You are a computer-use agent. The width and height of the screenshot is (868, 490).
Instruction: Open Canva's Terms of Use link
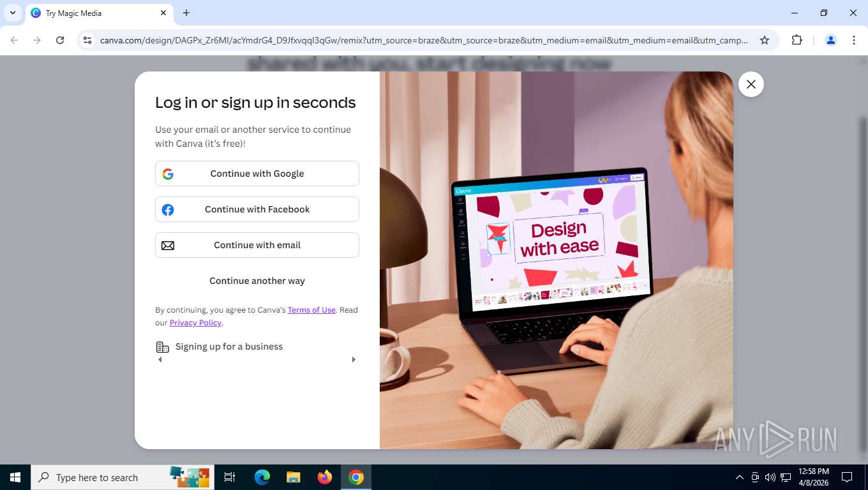tap(311, 310)
